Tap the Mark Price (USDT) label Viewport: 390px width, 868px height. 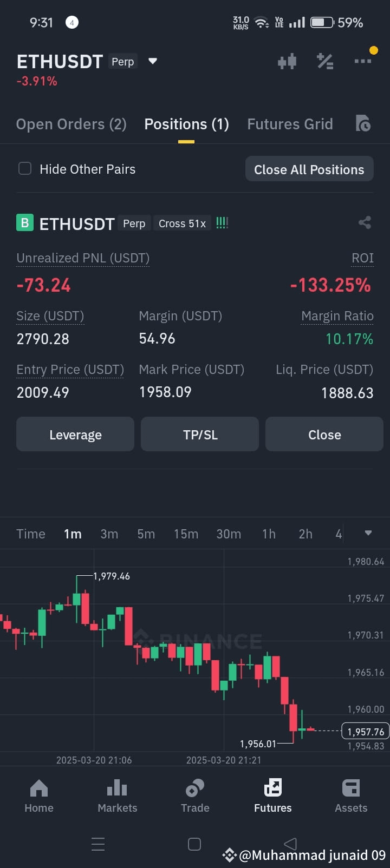192,370
